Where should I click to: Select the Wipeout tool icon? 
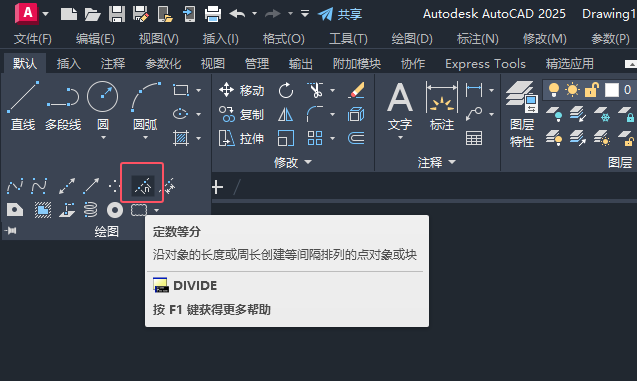(x=43, y=210)
